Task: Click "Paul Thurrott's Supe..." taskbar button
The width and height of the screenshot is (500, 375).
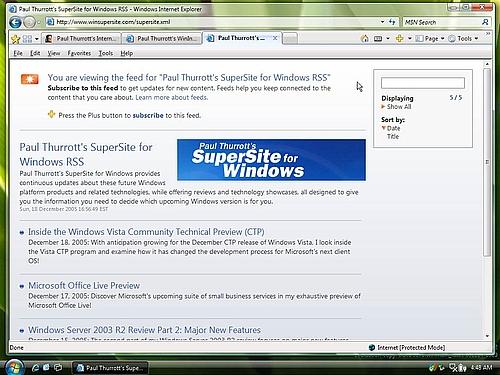Action: click(x=110, y=368)
